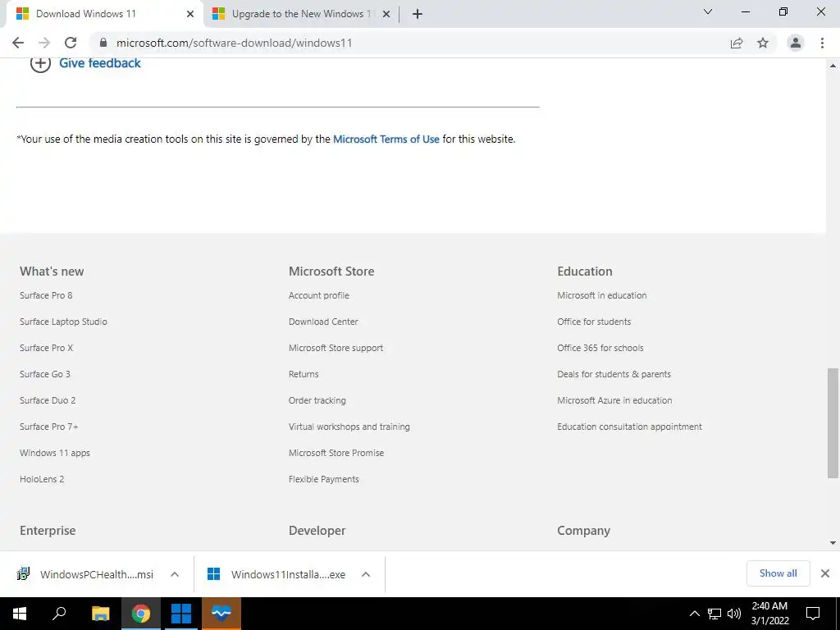Open the Surface Pro 7+ link
The image size is (840, 630).
point(48,427)
